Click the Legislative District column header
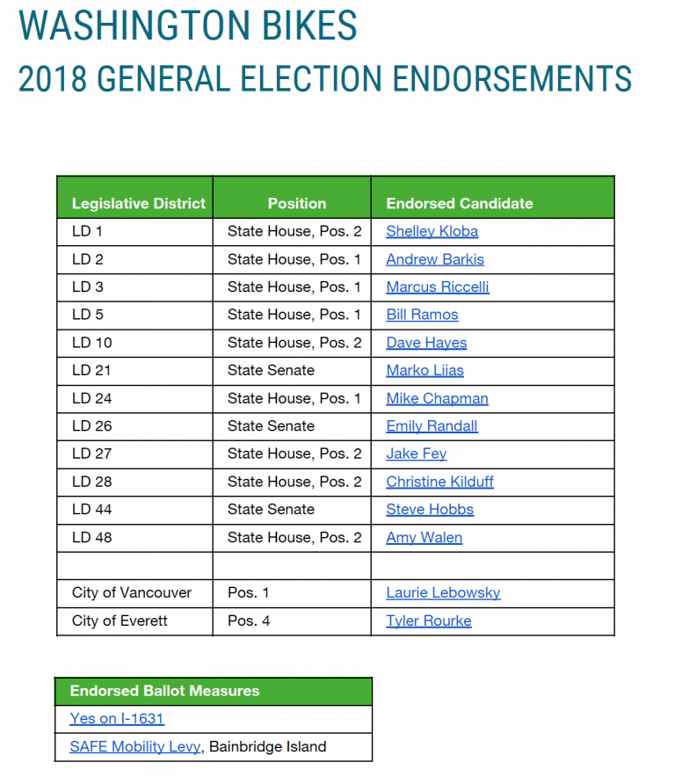The height and width of the screenshot is (784, 675). [139, 204]
